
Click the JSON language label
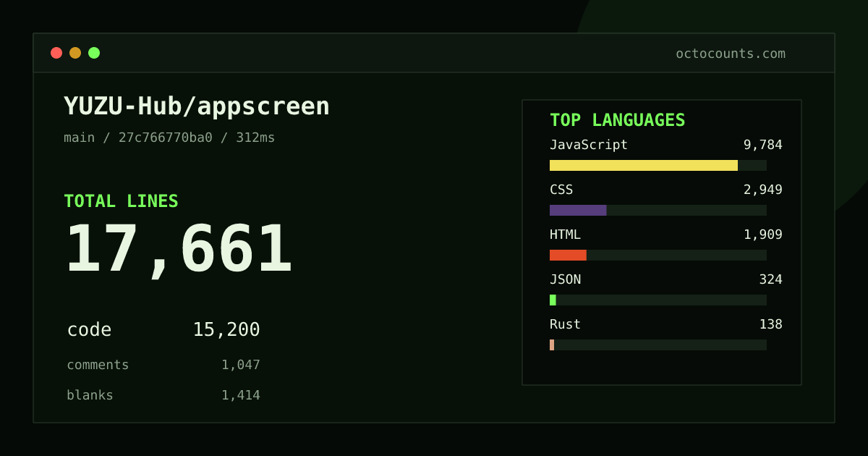565,279
